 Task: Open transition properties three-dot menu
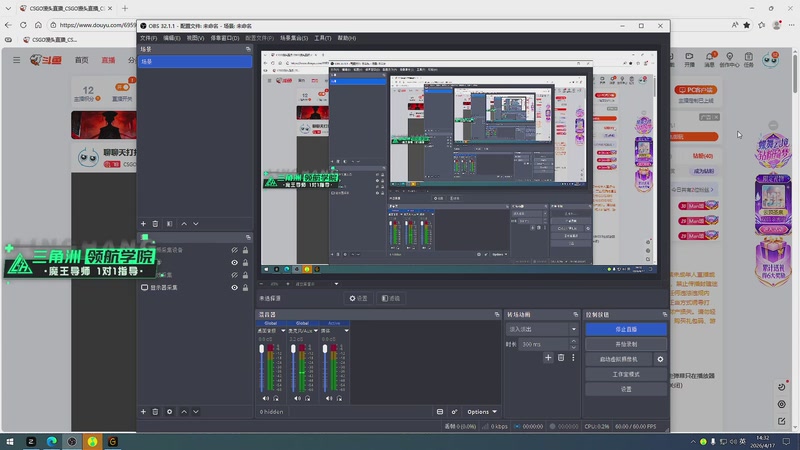573,358
